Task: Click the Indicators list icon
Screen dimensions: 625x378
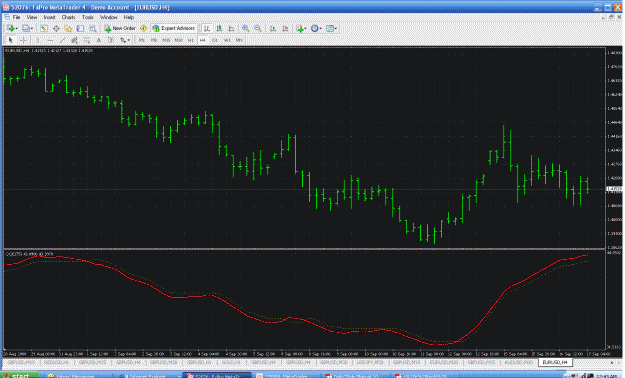Action: 299,28
